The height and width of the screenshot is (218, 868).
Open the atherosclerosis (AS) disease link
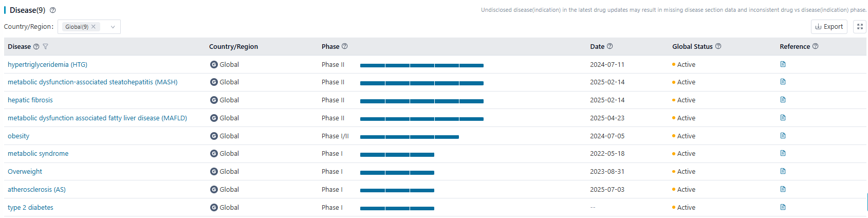tap(36, 190)
